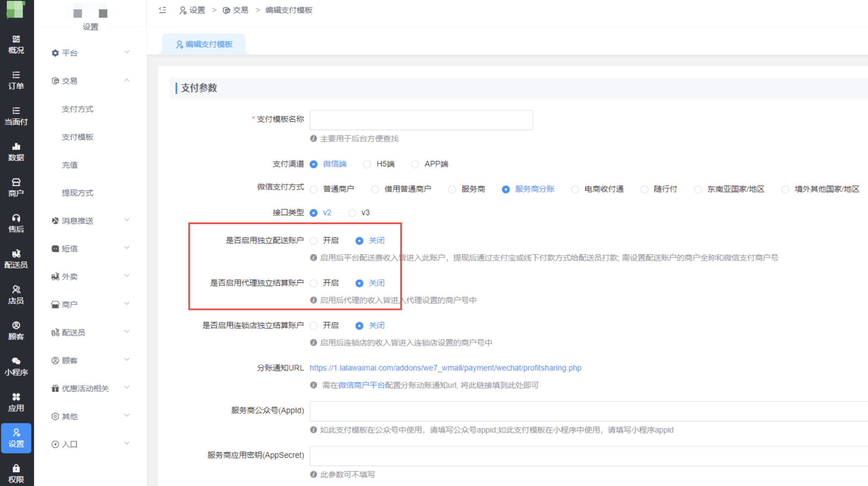This screenshot has height=486, width=868.
Task: Open the profitsharing.php notification URL link
Action: click(x=445, y=368)
